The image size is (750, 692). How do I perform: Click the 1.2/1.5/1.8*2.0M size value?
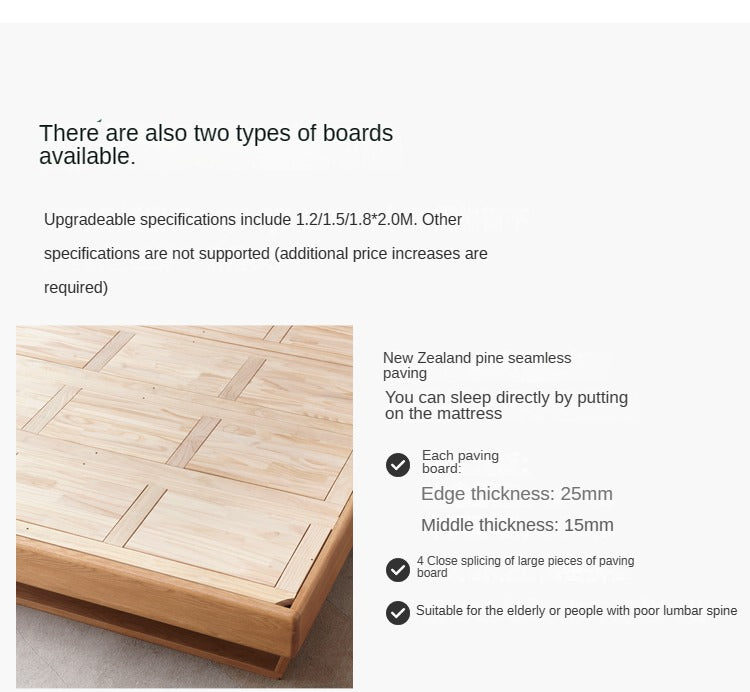coord(357,219)
